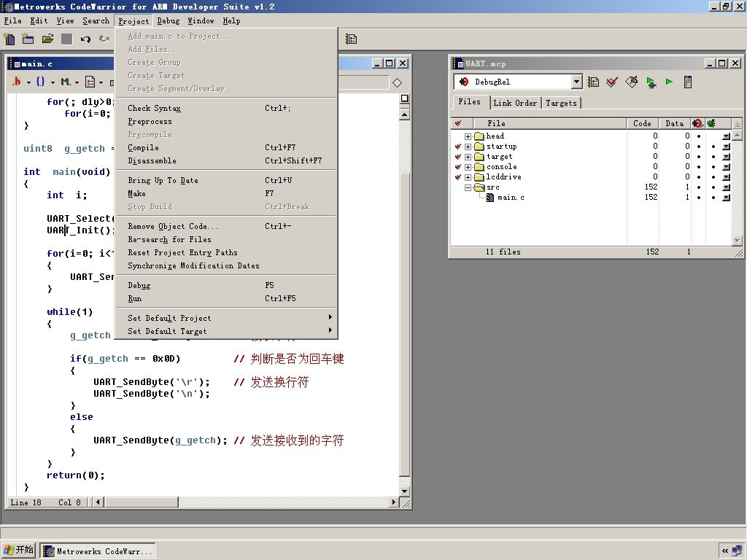Click the Project Inspector icon in UART.mcp
This screenshot has width=747, height=560.
point(687,82)
